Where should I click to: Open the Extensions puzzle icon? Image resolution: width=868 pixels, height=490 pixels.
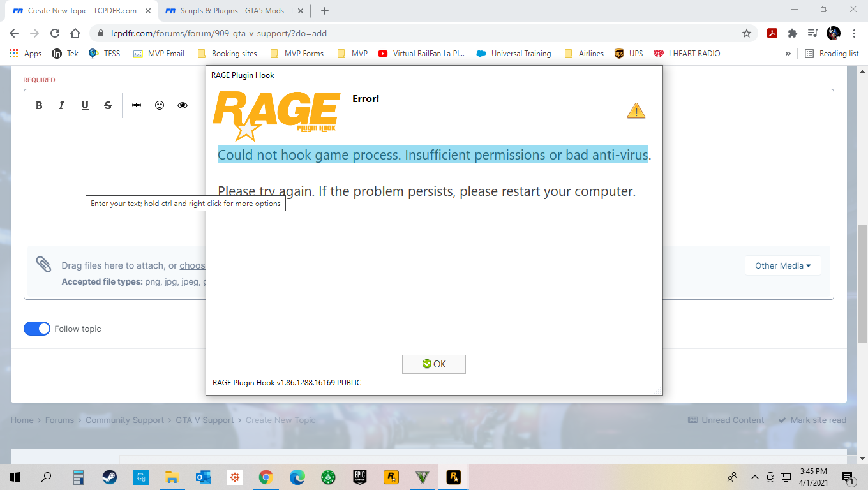[x=793, y=33]
